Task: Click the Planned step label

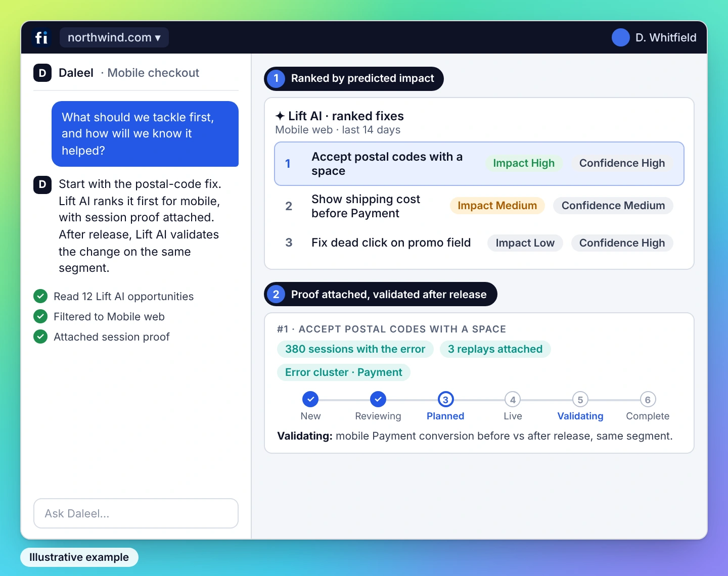Action: (445, 416)
